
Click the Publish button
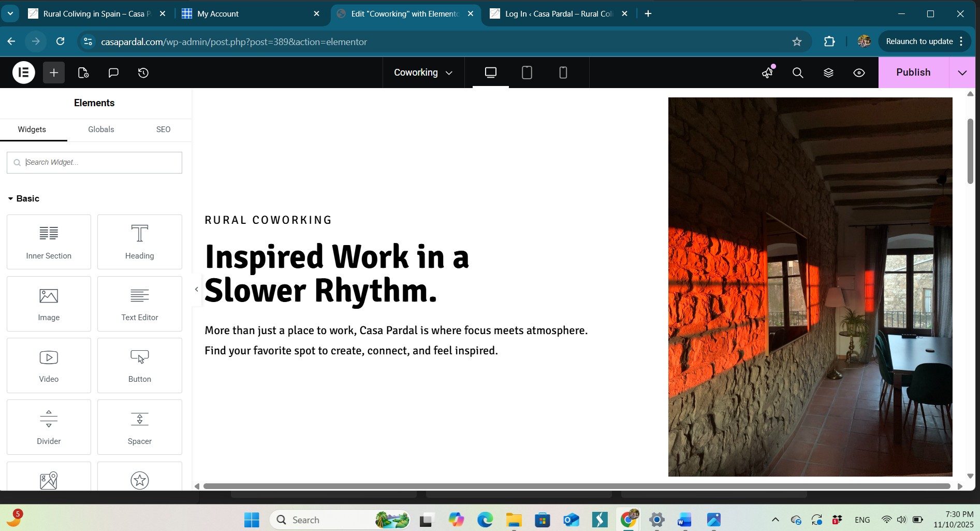point(913,73)
